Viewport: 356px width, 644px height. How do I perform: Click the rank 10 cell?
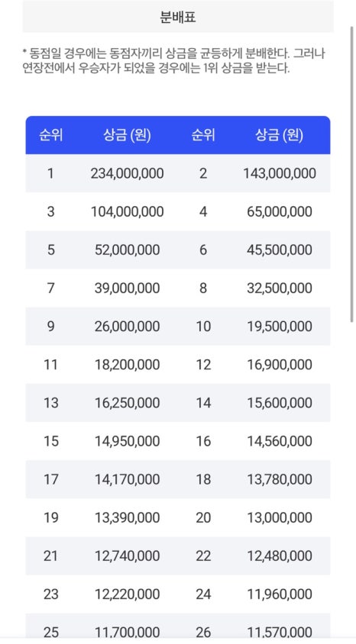point(203,326)
